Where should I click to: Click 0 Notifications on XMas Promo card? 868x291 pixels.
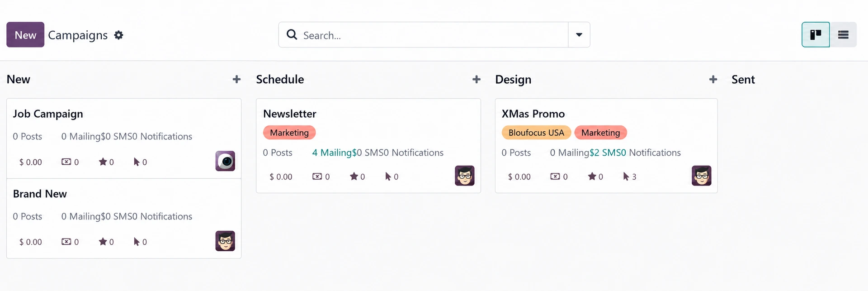click(x=651, y=153)
